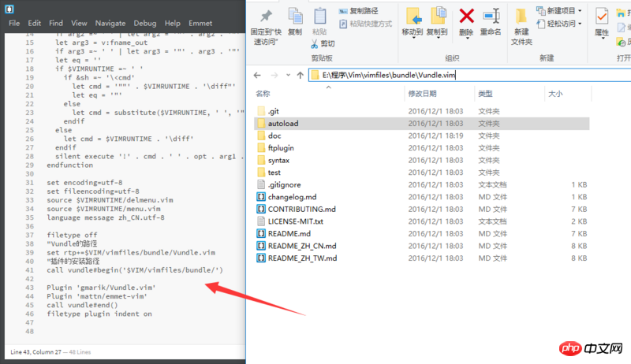
Task: Select the .git folder
Action: (x=422, y=111)
